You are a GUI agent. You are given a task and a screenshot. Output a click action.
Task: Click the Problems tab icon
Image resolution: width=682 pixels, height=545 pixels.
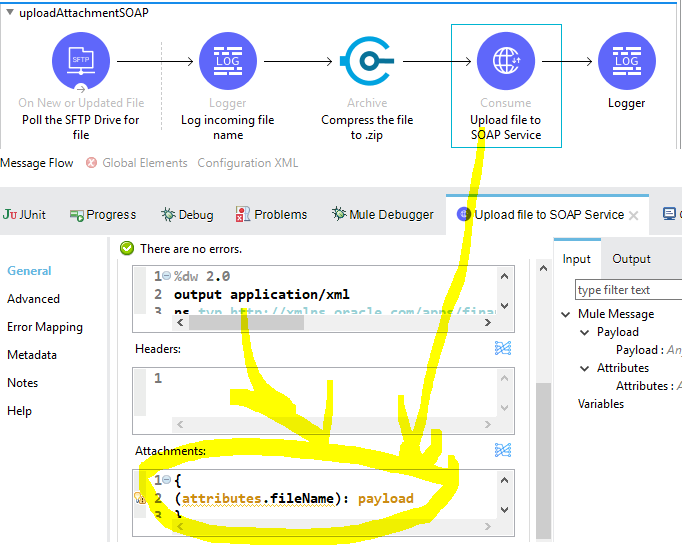243,214
